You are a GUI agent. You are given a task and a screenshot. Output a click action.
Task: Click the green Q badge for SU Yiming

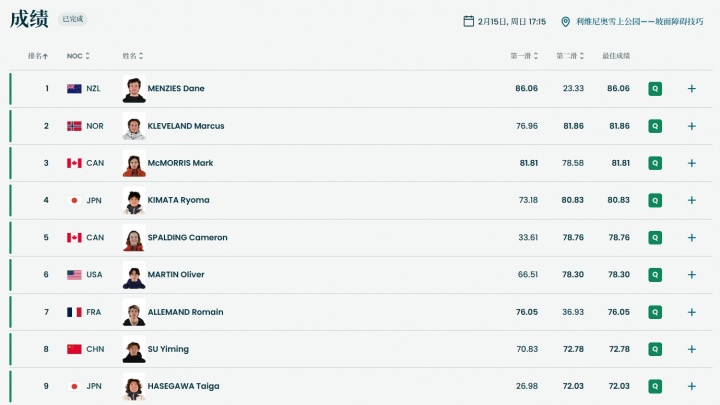point(655,349)
